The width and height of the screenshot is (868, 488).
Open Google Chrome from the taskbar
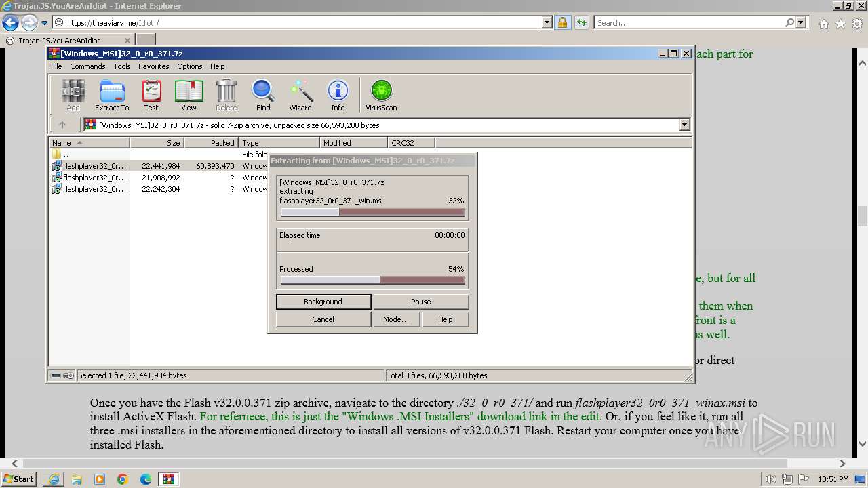click(123, 479)
